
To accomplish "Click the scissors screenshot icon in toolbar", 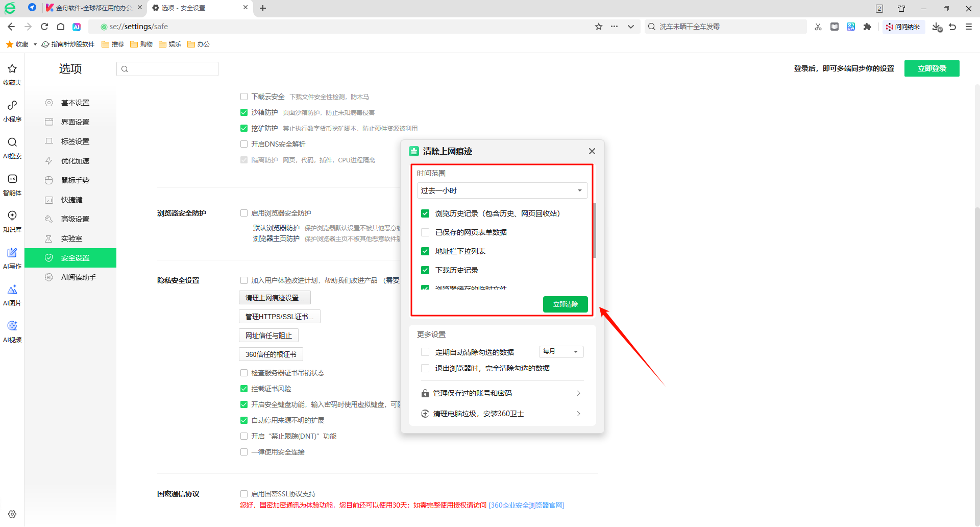I will point(818,27).
